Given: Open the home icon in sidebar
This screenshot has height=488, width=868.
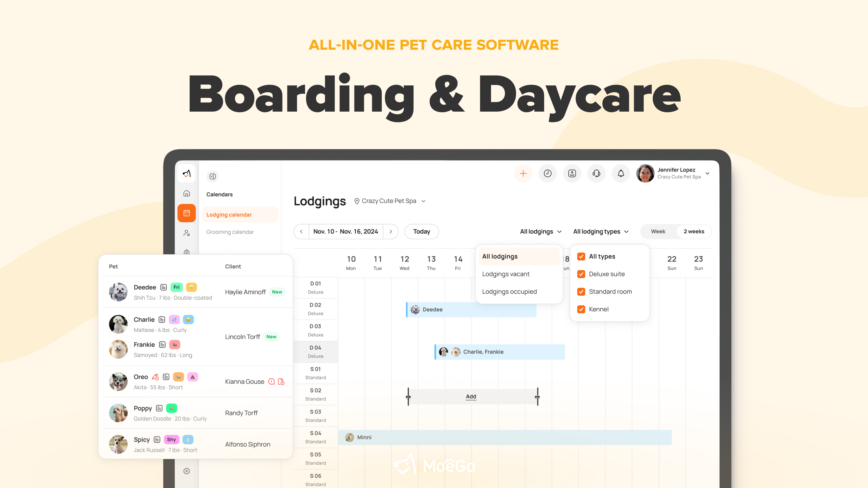Looking at the screenshot, I should pos(187,193).
